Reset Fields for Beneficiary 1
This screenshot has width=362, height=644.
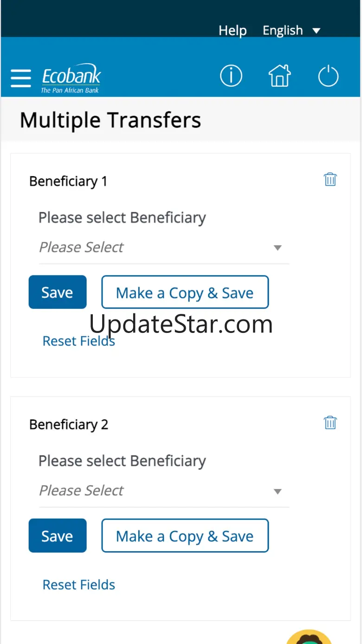pos(79,341)
